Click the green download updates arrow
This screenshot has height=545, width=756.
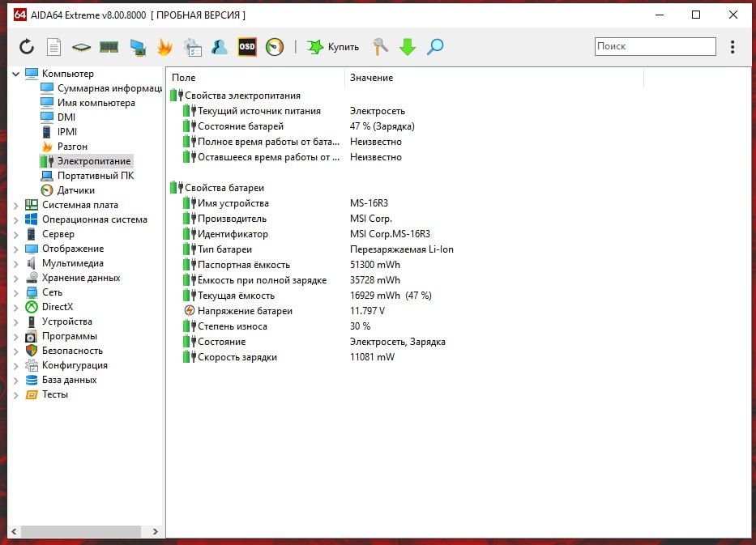coord(408,47)
